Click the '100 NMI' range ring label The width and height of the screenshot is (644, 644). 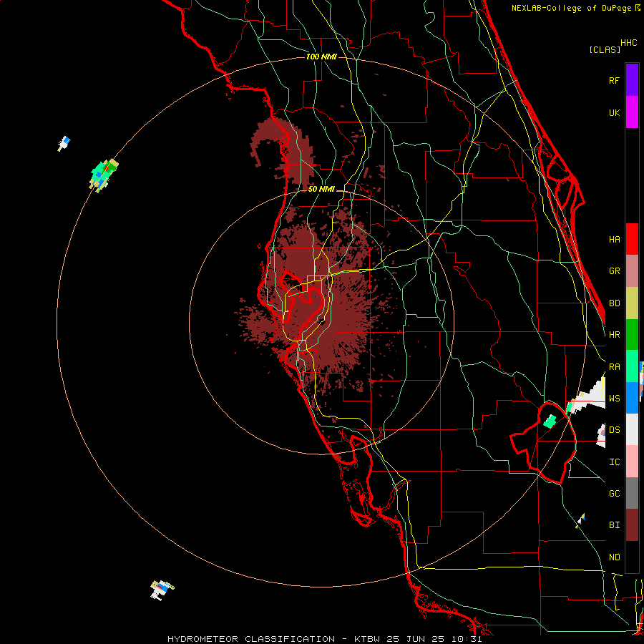(x=321, y=57)
